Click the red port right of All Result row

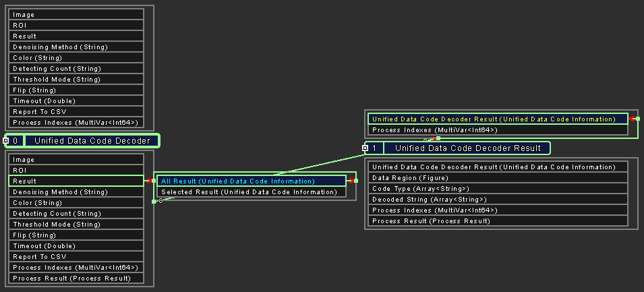(x=351, y=181)
